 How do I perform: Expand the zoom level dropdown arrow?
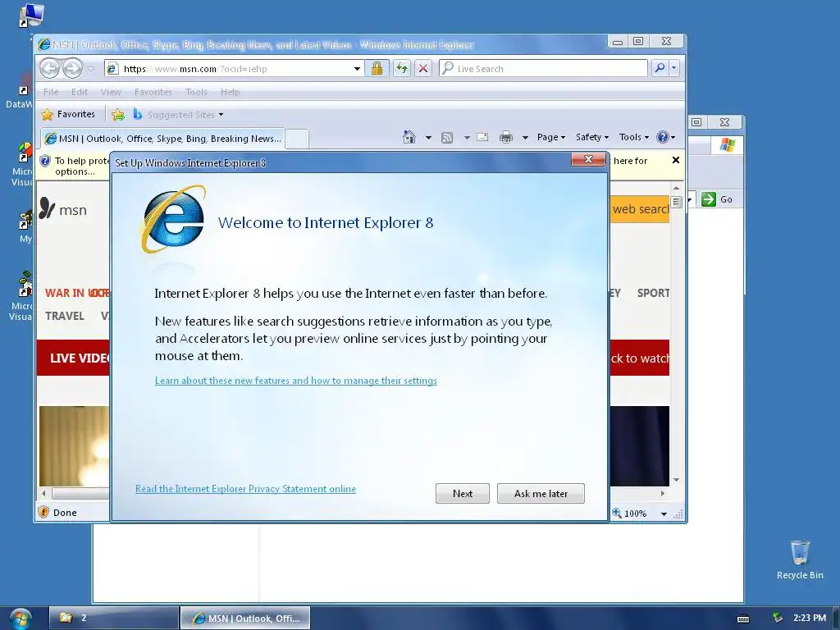(664, 514)
